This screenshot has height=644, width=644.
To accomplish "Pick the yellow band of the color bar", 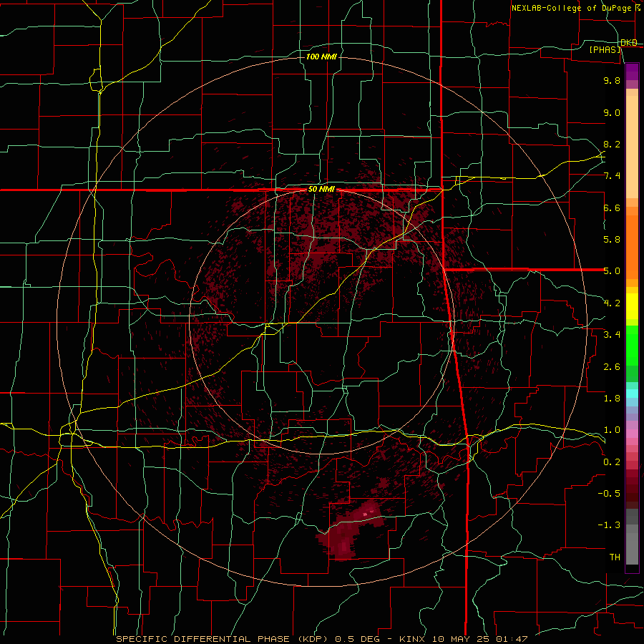I will pyautogui.click(x=632, y=306).
